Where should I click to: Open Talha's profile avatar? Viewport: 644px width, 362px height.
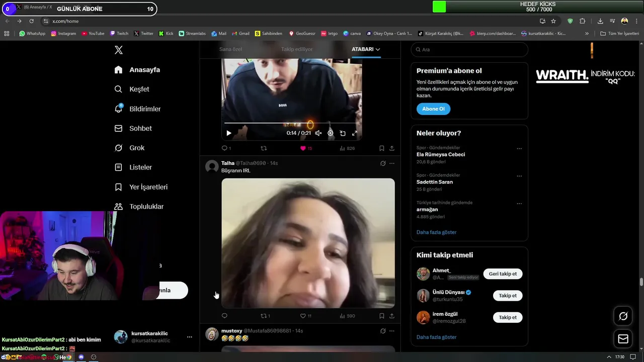[x=212, y=166]
